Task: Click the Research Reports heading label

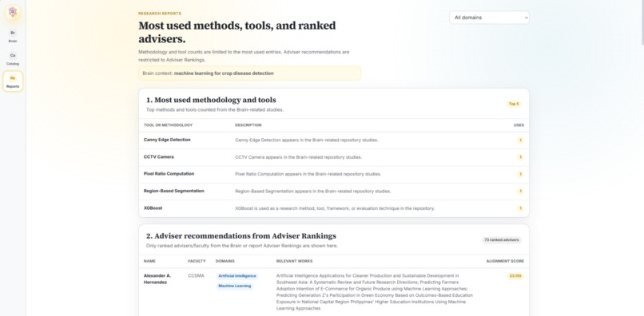Action: coord(160,14)
